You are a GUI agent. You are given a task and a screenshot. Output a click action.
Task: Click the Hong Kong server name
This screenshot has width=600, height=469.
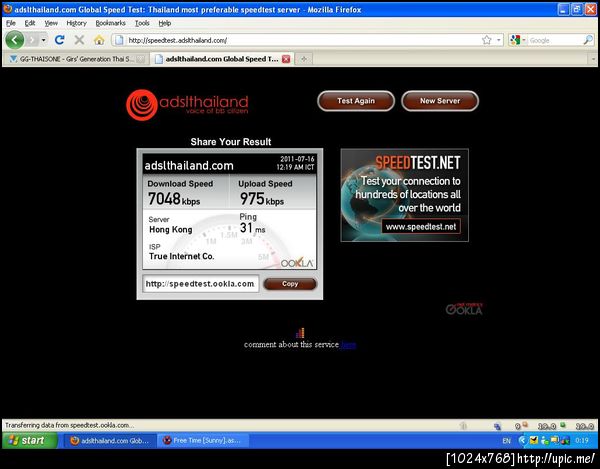pos(171,230)
